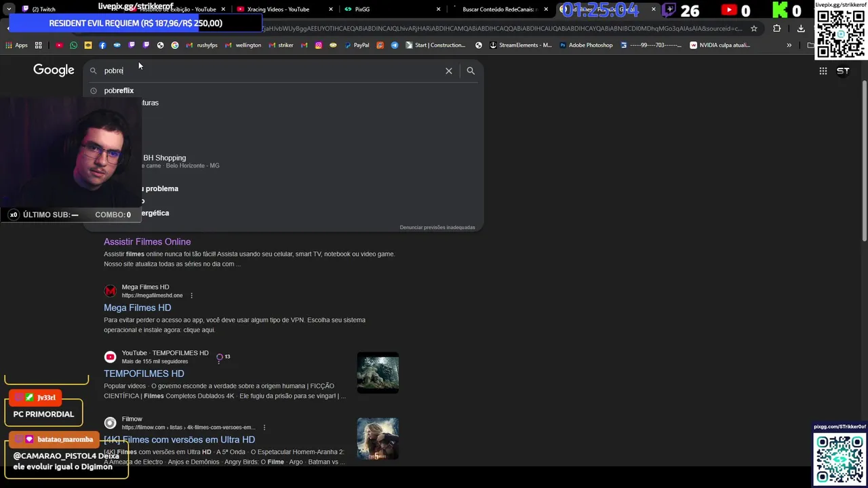Select the pobreflix search suggestion
The height and width of the screenshot is (488, 868).
(283, 90)
